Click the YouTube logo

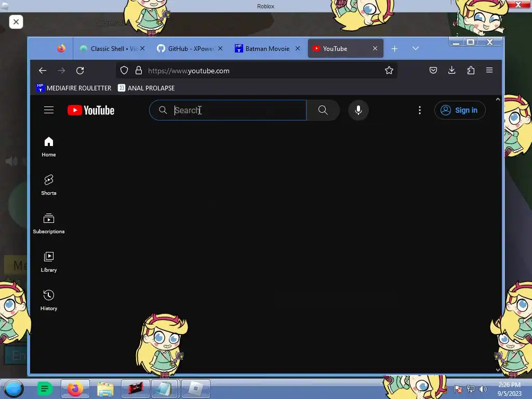tap(91, 110)
